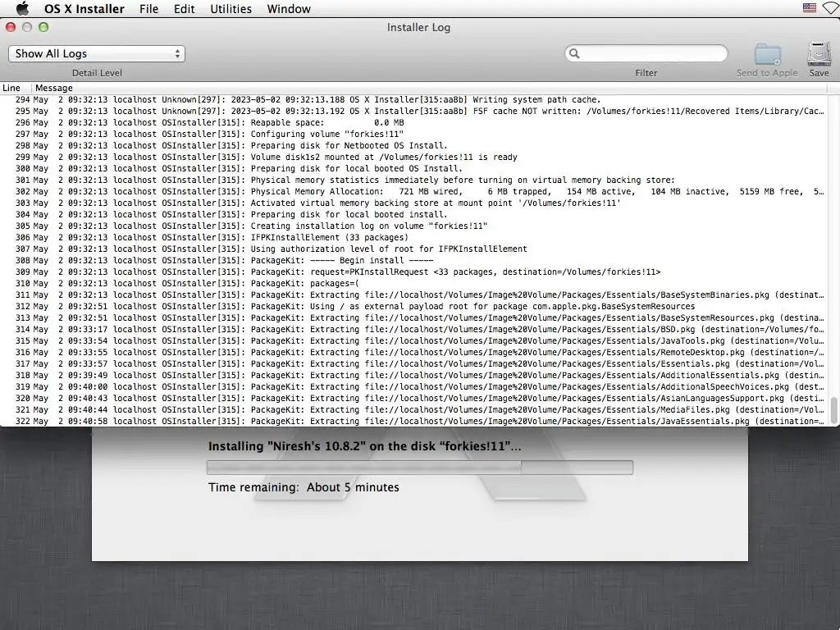The image size is (840, 630).
Task: Click the search magnifier icon
Action: (574, 53)
